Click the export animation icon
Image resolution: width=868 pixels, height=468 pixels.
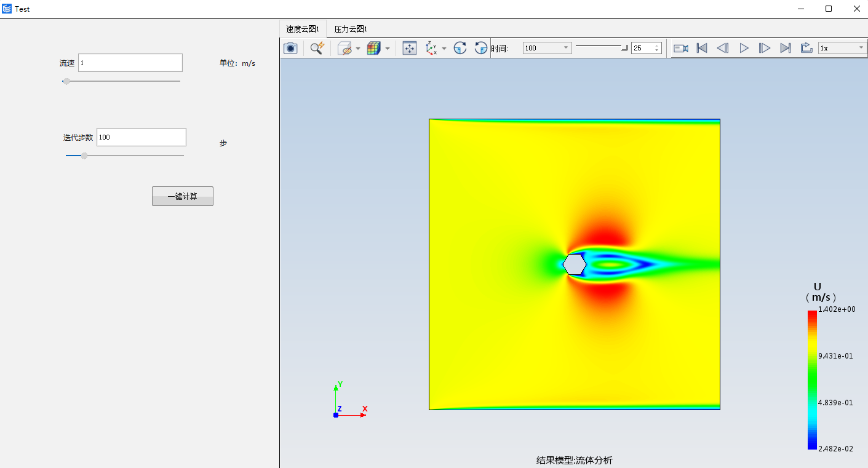[x=806, y=48]
